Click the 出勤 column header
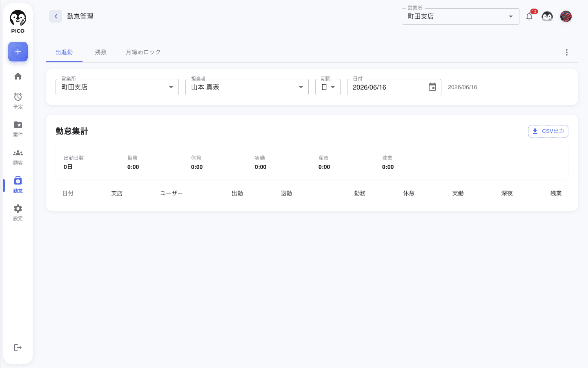The width and height of the screenshot is (588, 368). [x=237, y=193]
